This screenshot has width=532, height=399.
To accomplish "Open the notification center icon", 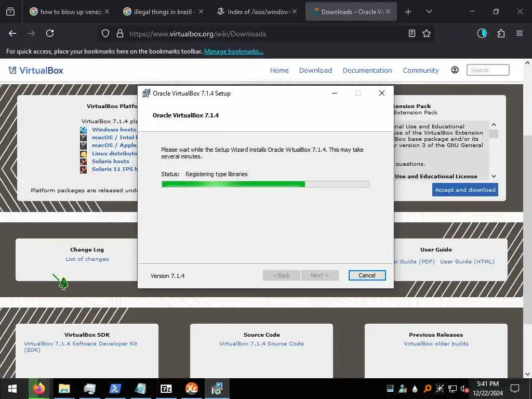I will 515,389.
